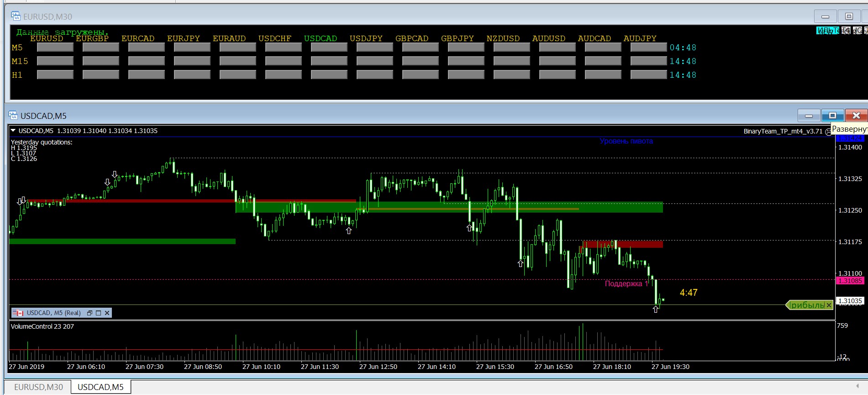This screenshot has height=395, width=868.
Task: Click the VolumeControl 23 207 indicator label
Action: click(x=42, y=326)
